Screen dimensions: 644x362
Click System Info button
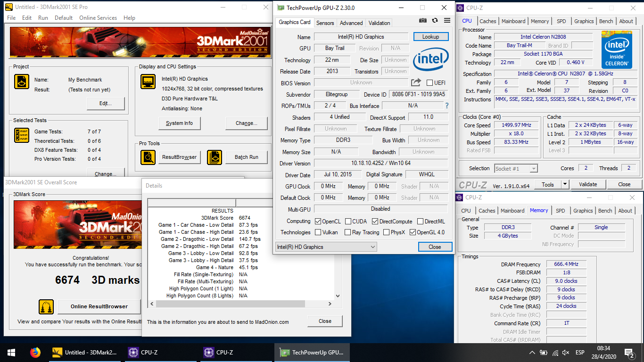pos(179,123)
